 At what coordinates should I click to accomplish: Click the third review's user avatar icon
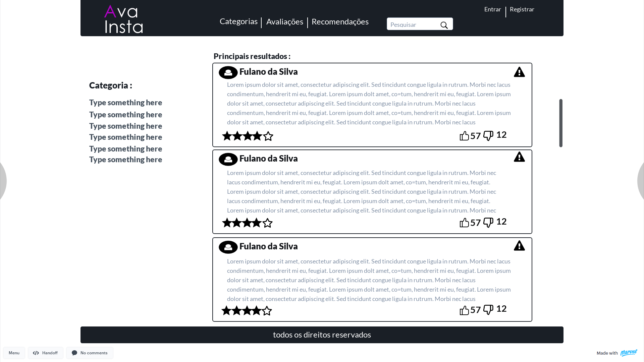[228, 247]
